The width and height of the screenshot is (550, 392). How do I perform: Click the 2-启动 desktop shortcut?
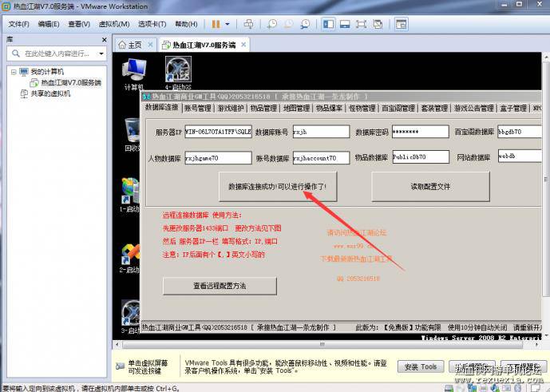point(130,259)
